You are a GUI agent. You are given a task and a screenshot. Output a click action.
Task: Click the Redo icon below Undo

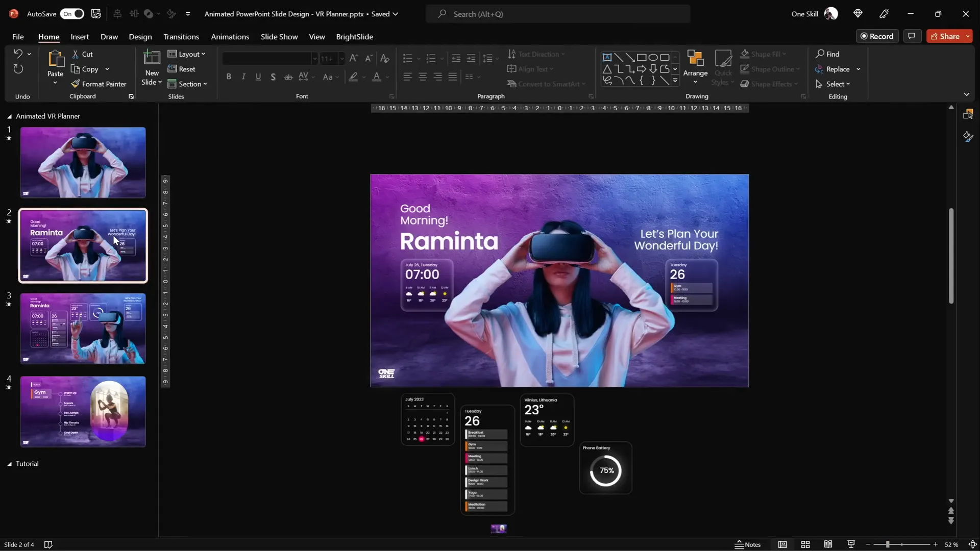(x=18, y=69)
